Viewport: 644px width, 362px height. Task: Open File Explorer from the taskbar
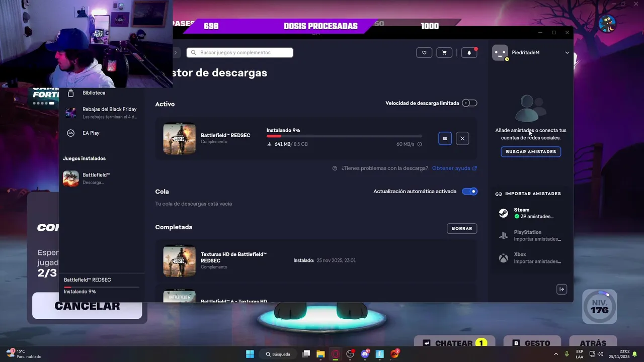click(x=320, y=354)
